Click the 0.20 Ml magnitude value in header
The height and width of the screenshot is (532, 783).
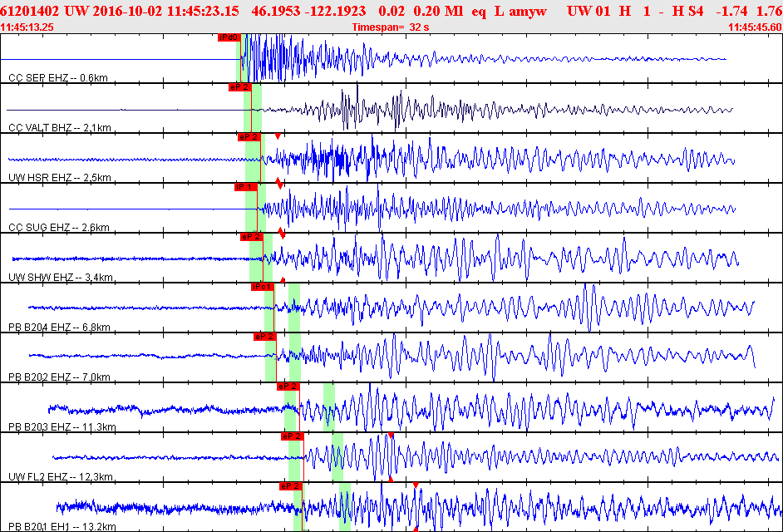(x=438, y=11)
